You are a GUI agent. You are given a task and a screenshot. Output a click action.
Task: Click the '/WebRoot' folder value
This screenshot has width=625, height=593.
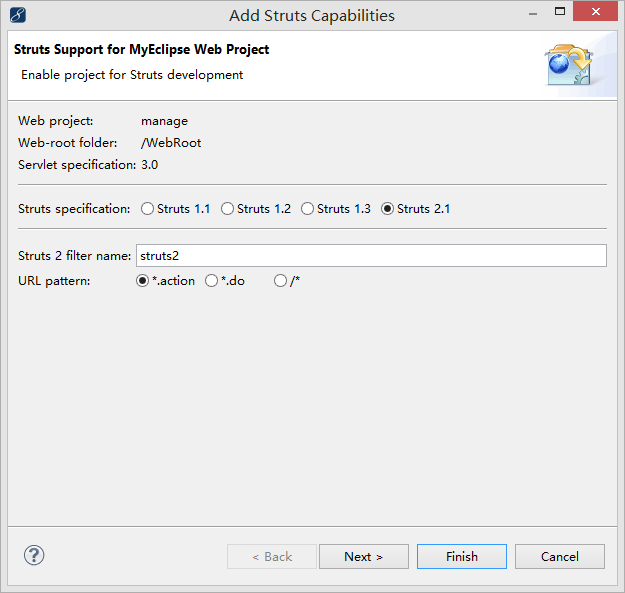coord(171,143)
